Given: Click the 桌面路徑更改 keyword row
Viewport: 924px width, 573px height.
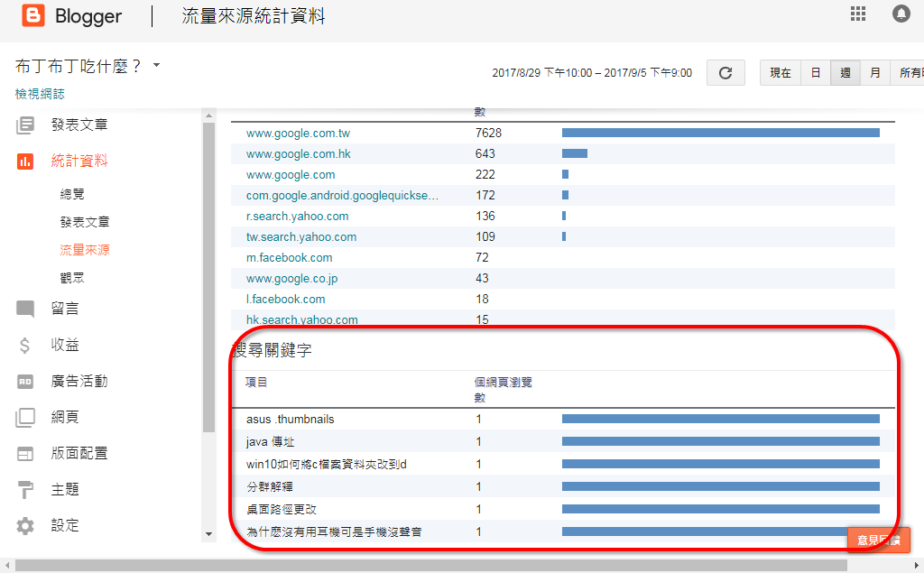Looking at the screenshot, I should point(563,509).
